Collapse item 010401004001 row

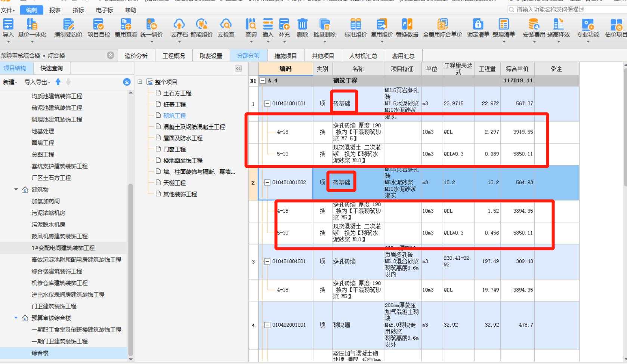(x=267, y=261)
